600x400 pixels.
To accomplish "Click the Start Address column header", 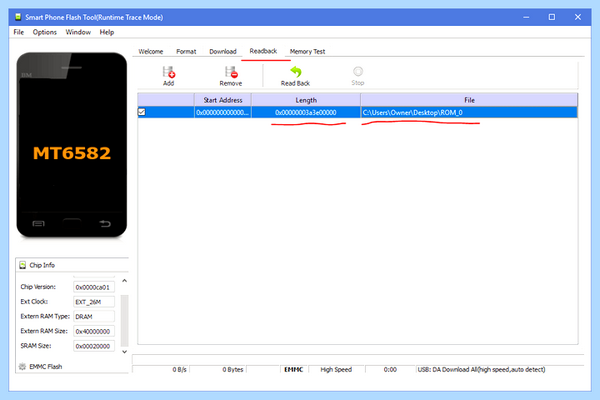I will pyautogui.click(x=223, y=100).
